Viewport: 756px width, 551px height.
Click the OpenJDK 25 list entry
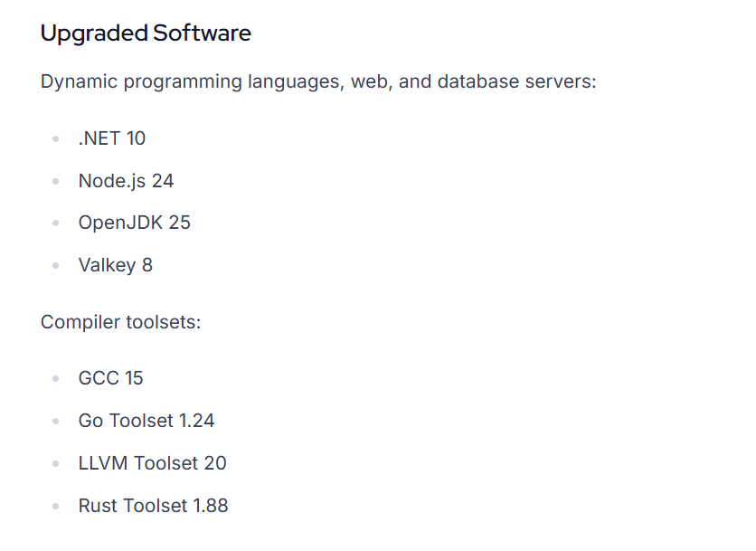pos(134,223)
